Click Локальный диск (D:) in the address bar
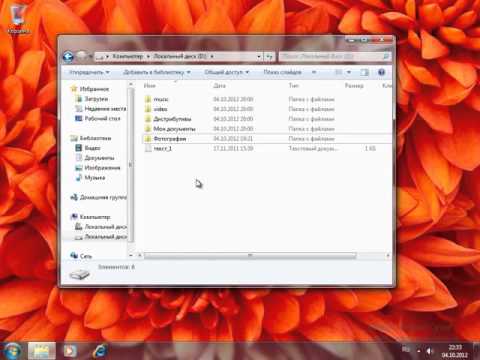The height and width of the screenshot is (360, 480). click(x=180, y=56)
